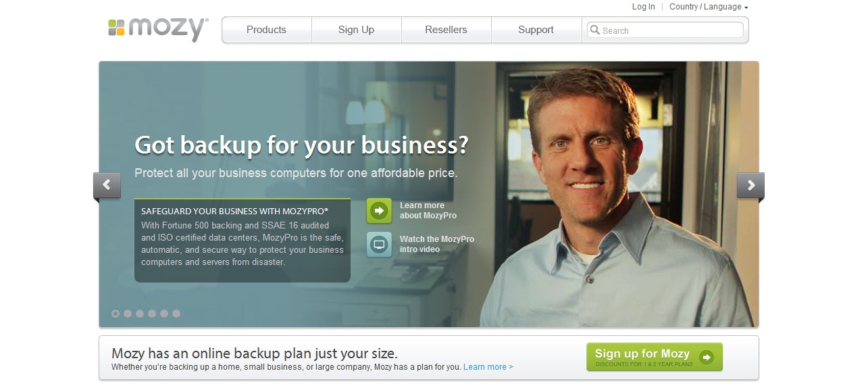Screen dimensions: 868x390
Task: Select the fourth carousel dot indicator
Action: click(x=152, y=314)
